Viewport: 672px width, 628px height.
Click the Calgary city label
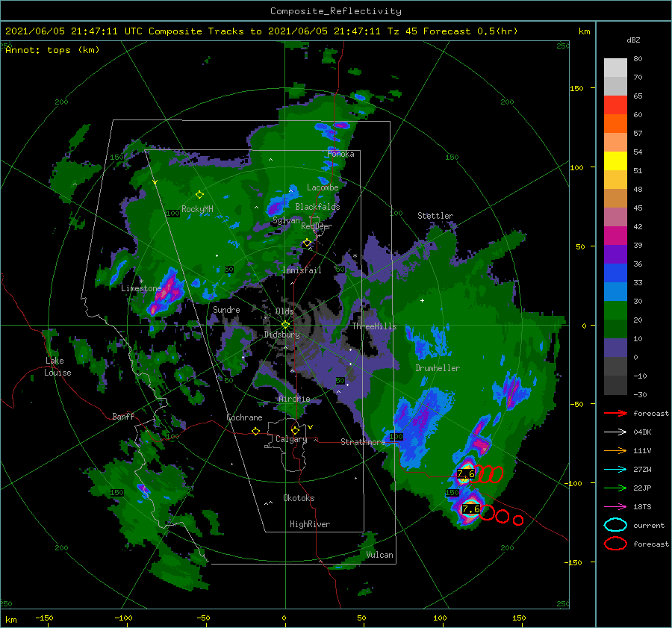291,439
